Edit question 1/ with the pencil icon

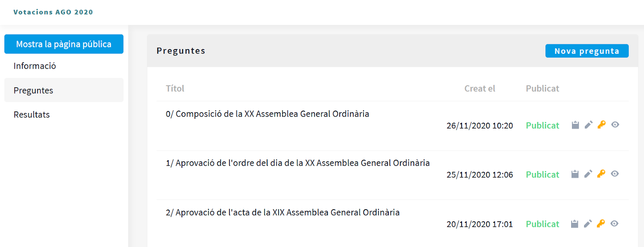(588, 174)
